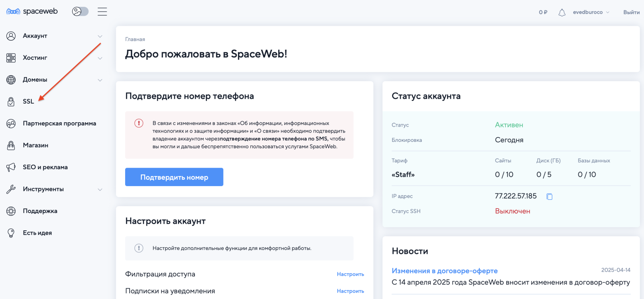
Task: Click the Хостинг server icon
Action: tap(11, 58)
